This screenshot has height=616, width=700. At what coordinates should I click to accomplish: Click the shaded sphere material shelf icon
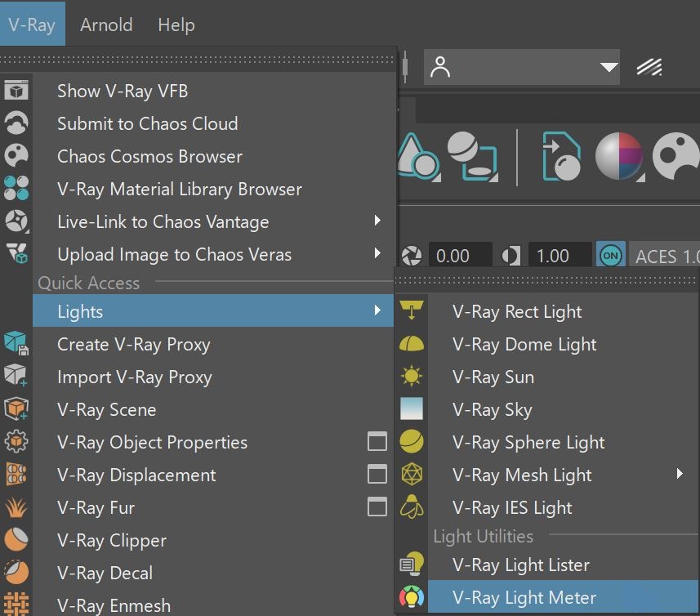tap(620, 157)
